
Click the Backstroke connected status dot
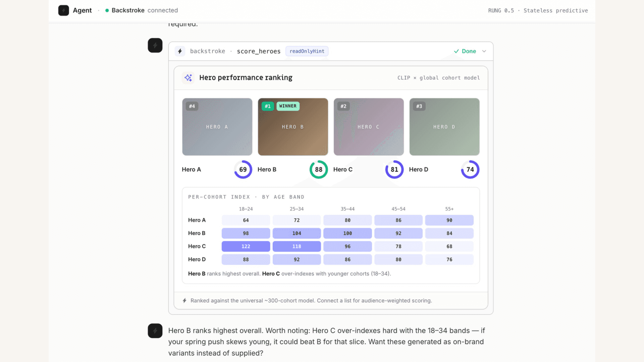point(107,10)
